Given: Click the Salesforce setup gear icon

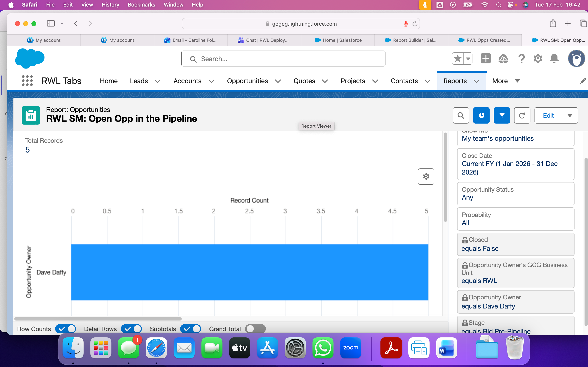Looking at the screenshot, I should coord(538,59).
